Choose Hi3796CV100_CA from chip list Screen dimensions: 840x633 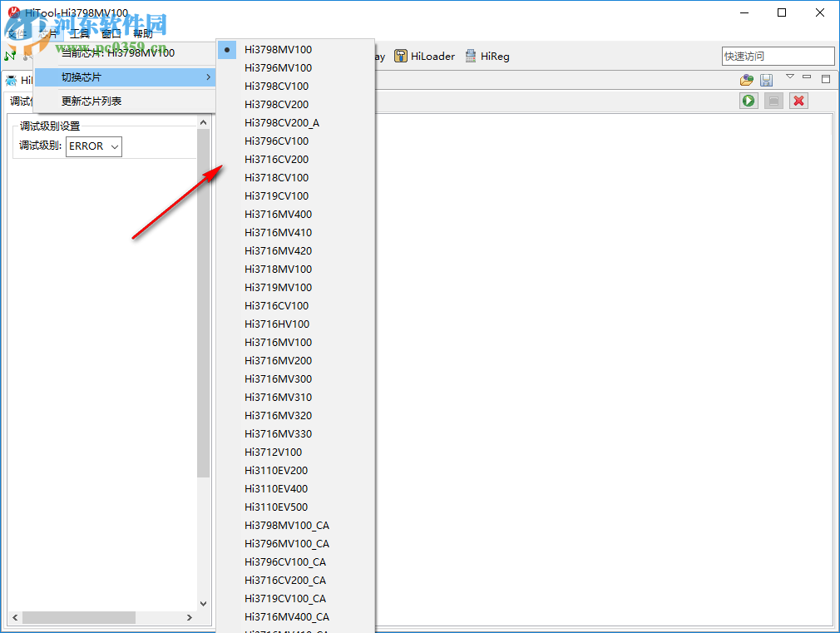tap(295, 561)
